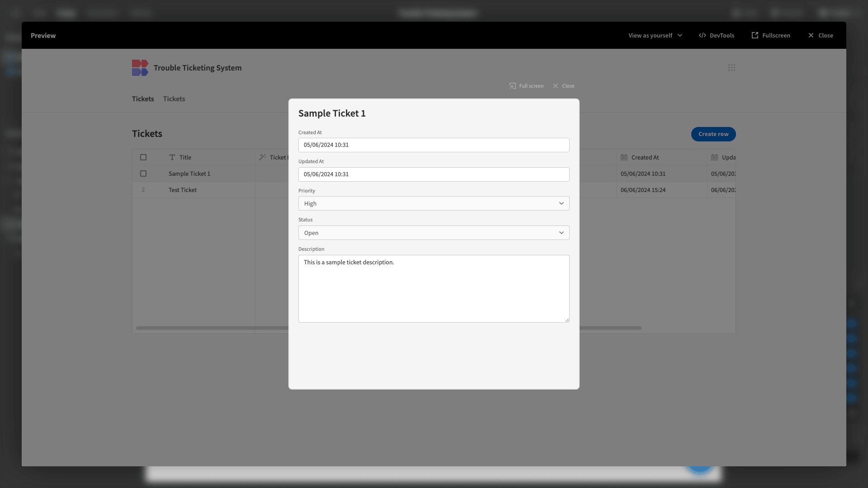The height and width of the screenshot is (488, 868).
Task: Click the Ticket column wand icon
Action: click(x=262, y=157)
